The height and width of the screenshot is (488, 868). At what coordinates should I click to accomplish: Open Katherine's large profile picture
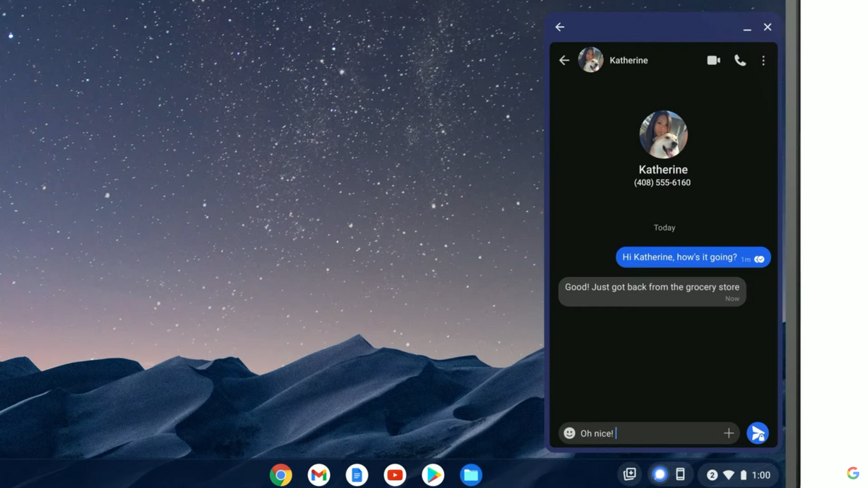(x=663, y=134)
